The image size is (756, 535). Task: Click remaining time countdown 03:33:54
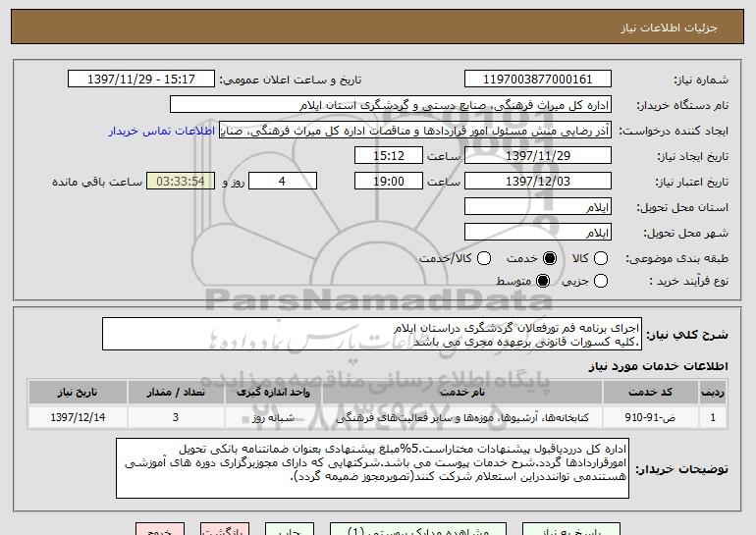[181, 182]
